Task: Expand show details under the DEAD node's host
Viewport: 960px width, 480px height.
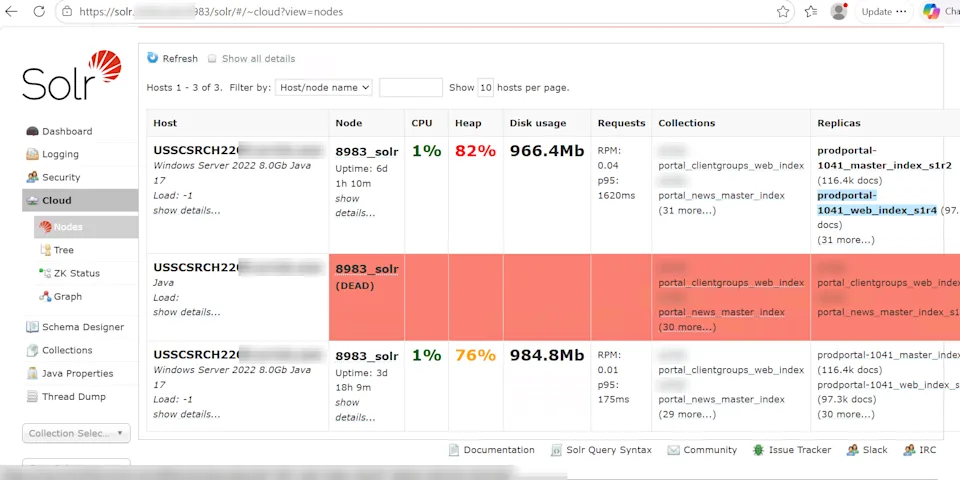Action: coord(187,312)
